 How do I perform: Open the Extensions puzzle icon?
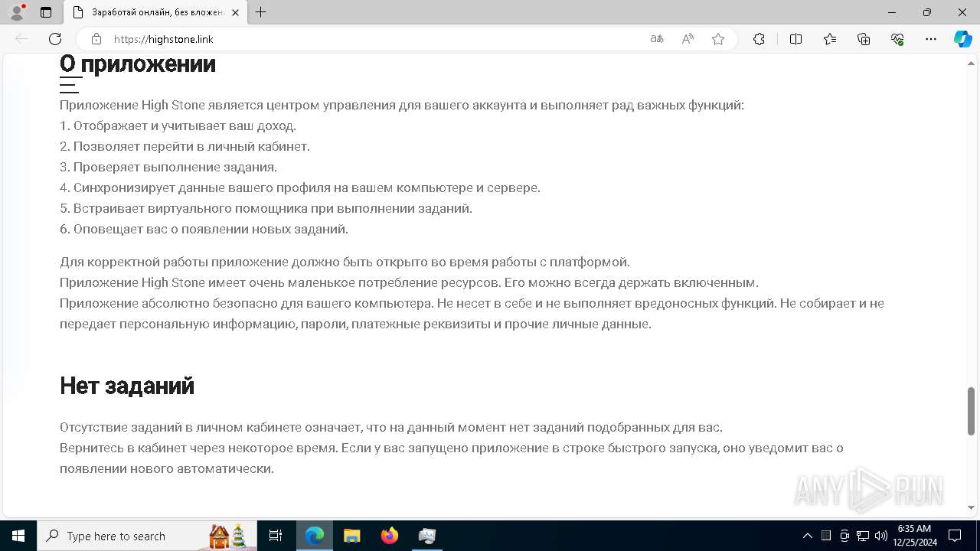click(759, 39)
